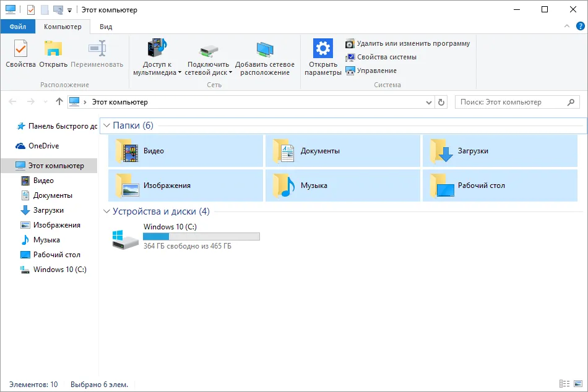Screen dimensions: 588x392
Task: Open Свойства системы
Action: tap(381, 57)
